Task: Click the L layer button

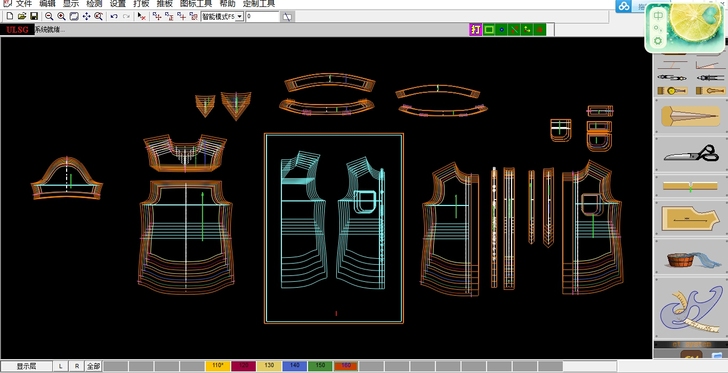Action: pos(60,366)
